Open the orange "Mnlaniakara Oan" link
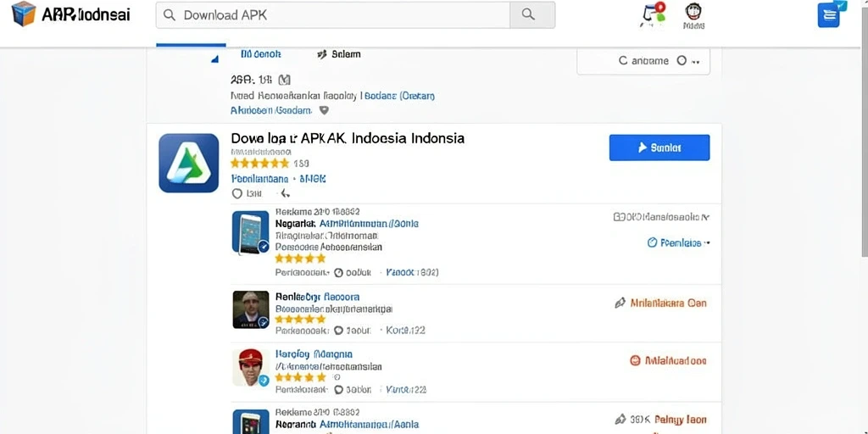Image resolution: width=868 pixels, height=434 pixels. (669, 303)
